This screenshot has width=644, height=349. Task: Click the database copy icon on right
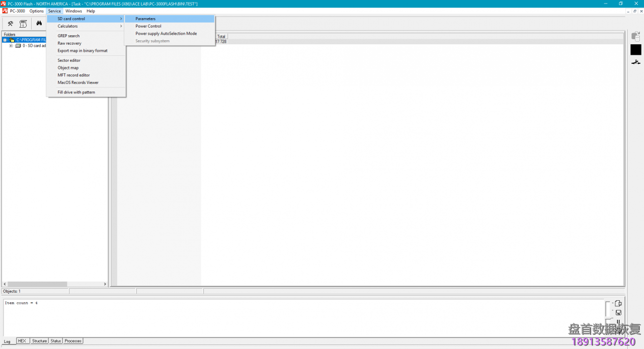(636, 37)
